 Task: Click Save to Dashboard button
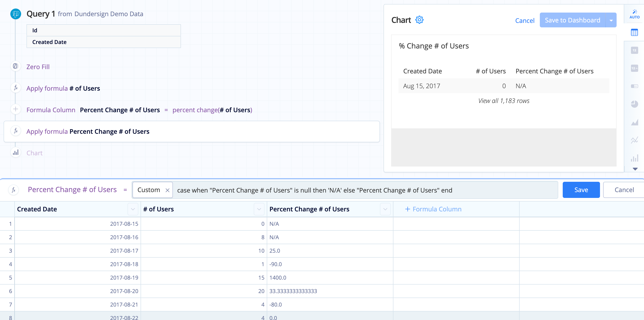[573, 20]
